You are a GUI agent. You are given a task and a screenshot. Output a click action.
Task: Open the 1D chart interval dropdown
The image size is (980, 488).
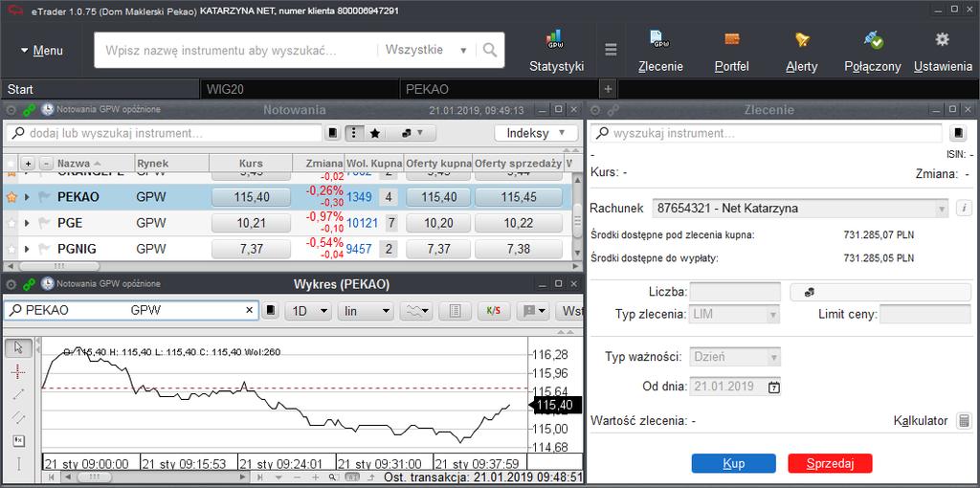pyautogui.click(x=307, y=311)
